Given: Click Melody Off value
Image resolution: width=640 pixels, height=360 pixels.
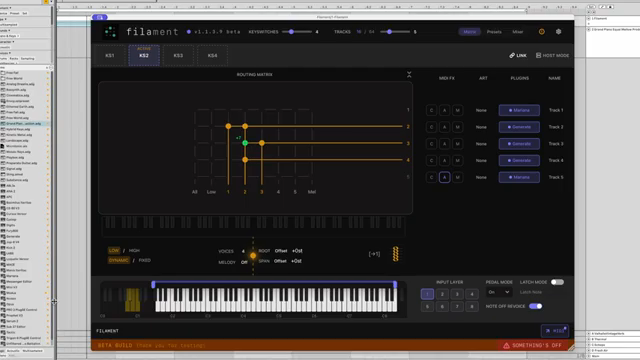Looking at the screenshot, I should coord(244,262).
